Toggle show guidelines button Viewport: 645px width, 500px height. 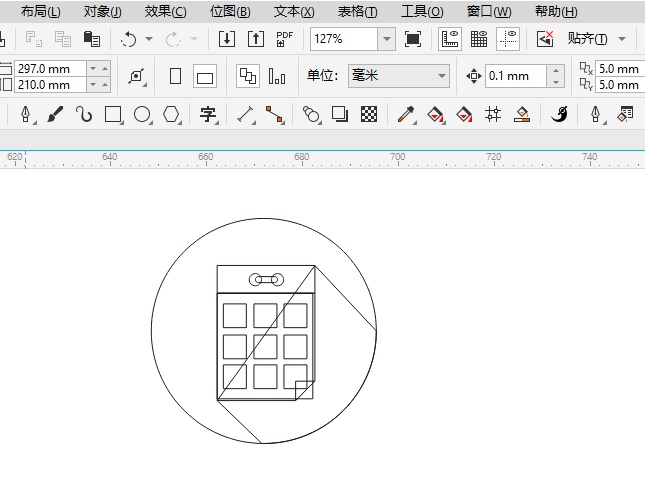(508, 39)
